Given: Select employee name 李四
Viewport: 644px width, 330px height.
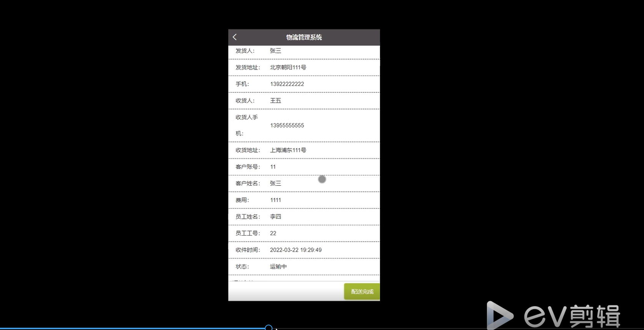Looking at the screenshot, I should 276,216.
